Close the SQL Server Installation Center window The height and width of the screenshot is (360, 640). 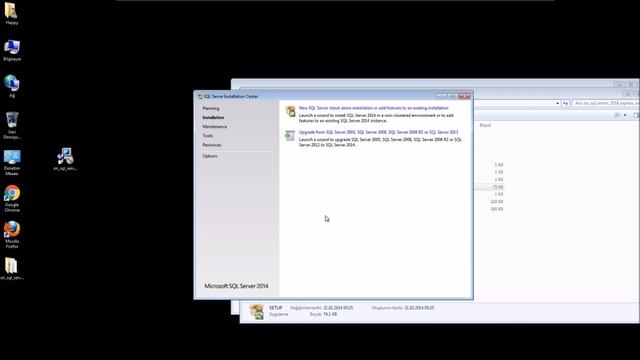coord(464,96)
